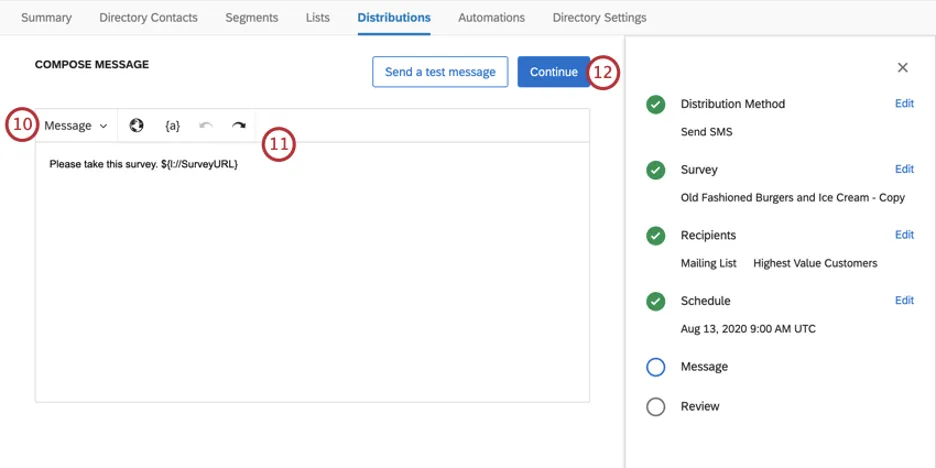The width and height of the screenshot is (936, 468).
Task: Switch to the Directory Contacts tab
Action: (x=148, y=17)
